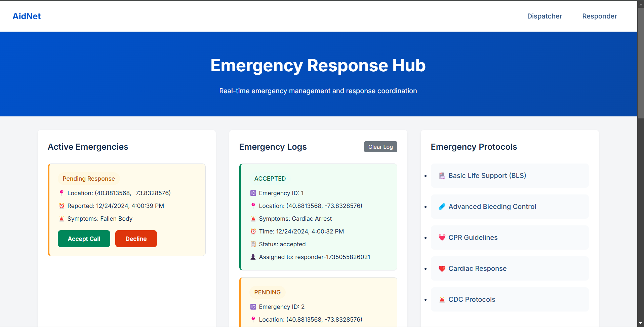The width and height of the screenshot is (644, 327).
Task: Click the Status: accepted text
Action: [282, 244]
